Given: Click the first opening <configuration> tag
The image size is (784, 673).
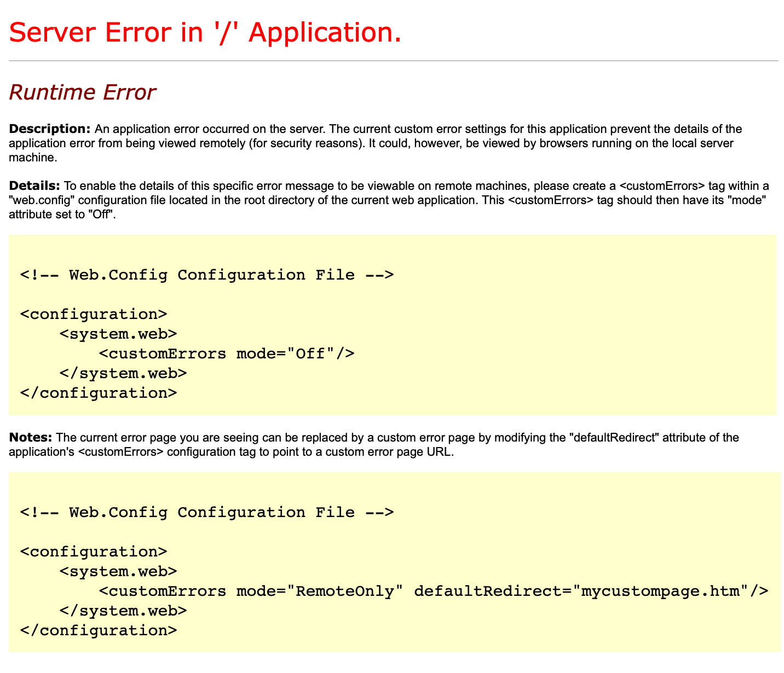Looking at the screenshot, I should [x=93, y=314].
